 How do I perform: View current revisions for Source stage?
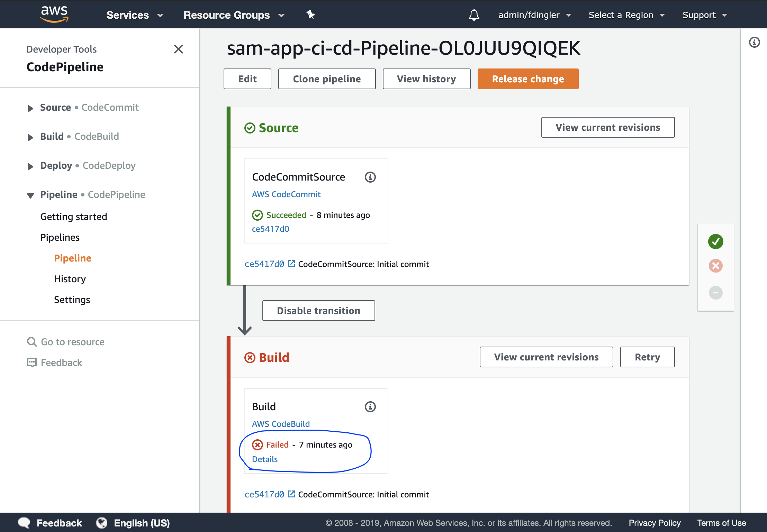click(608, 127)
